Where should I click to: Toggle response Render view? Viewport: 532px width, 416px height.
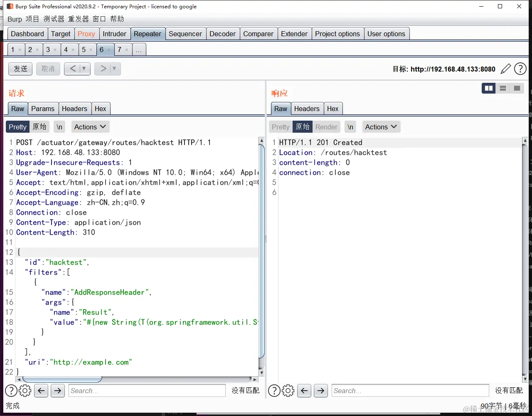(326, 127)
